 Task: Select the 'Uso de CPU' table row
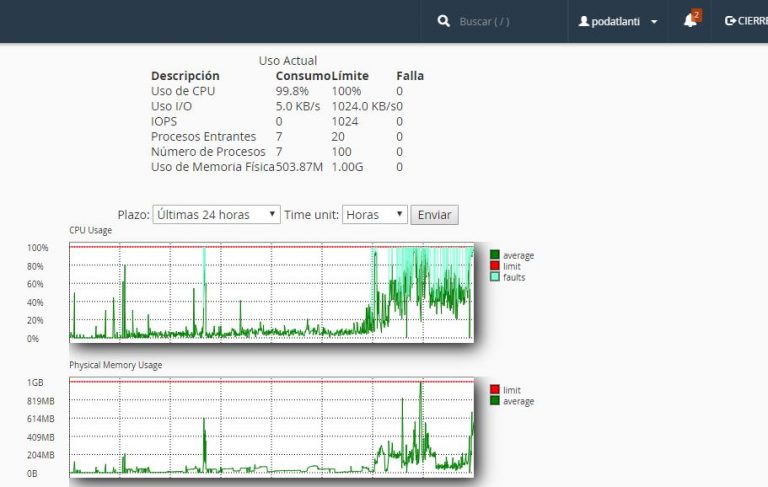277,91
